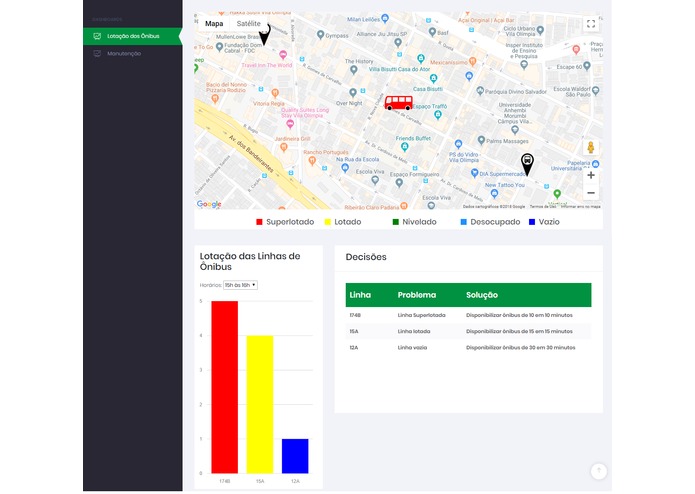The height and width of the screenshot is (494, 695).
Task: Toggle fullscreen map view
Action: (591, 24)
